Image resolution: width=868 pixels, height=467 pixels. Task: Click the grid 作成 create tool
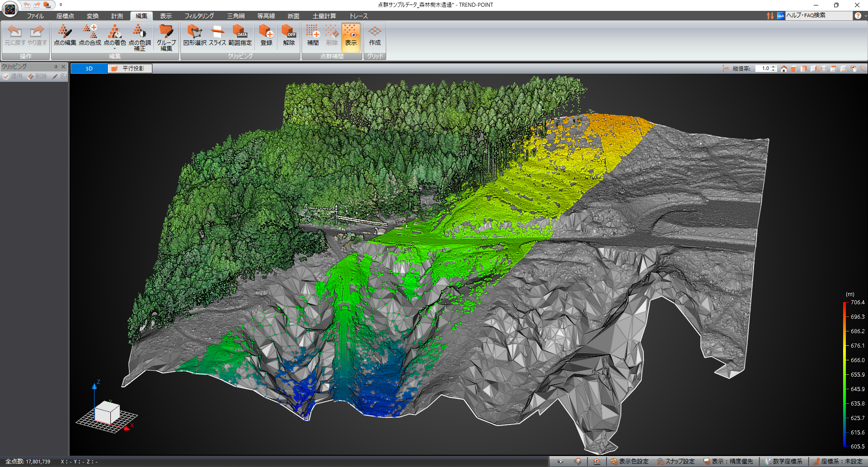375,36
